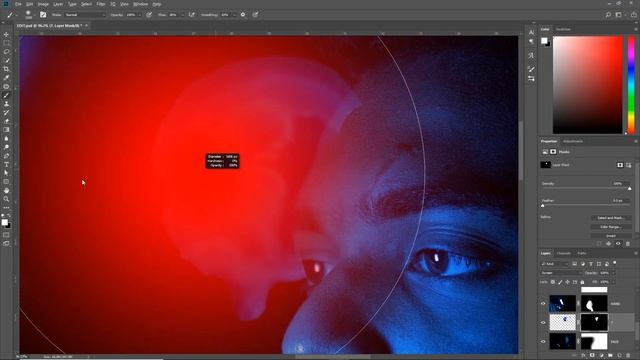Click the create new layer icon
640x360 pixels.
[x=619, y=356]
